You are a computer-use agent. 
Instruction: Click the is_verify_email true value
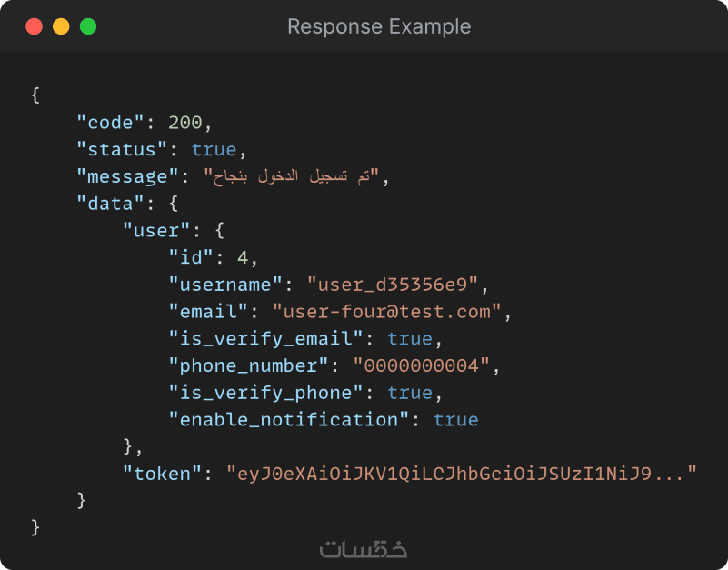tap(410, 338)
